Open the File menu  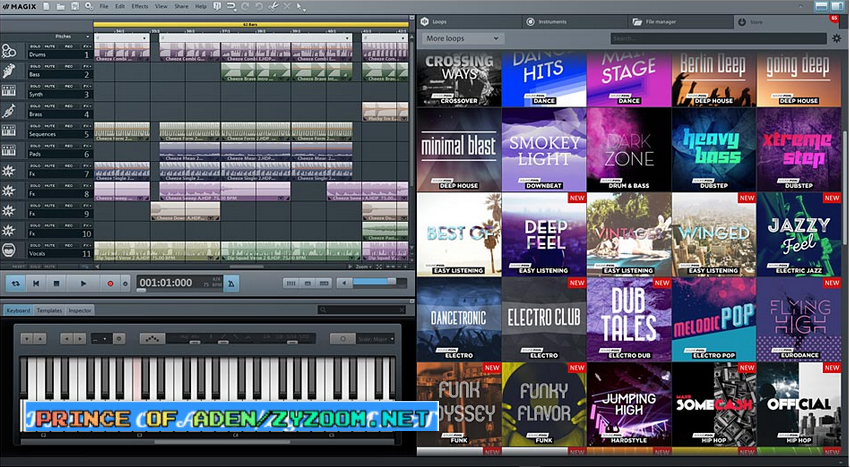click(104, 7)
